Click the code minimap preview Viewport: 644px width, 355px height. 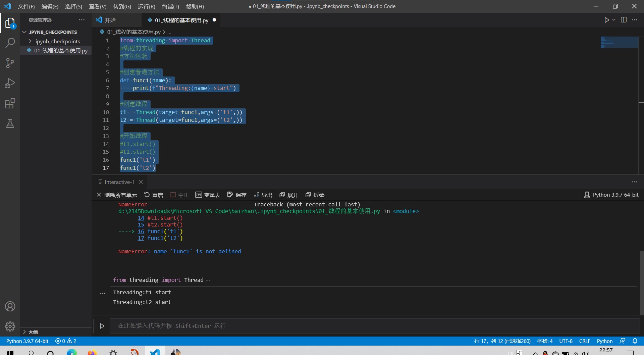[x=619, y=42]
